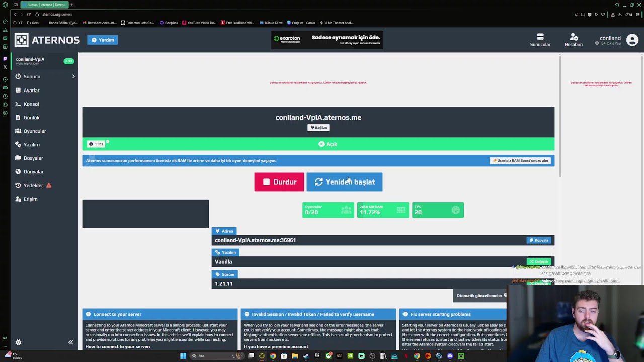Reload the page with refresh icon
This screenshot has height=362, width=644.
point(29,15)
